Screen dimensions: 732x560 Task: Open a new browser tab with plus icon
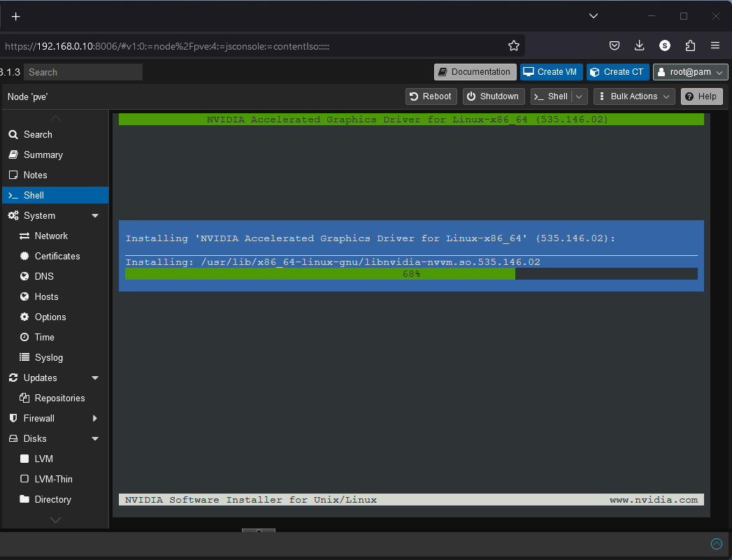[16, 17]
